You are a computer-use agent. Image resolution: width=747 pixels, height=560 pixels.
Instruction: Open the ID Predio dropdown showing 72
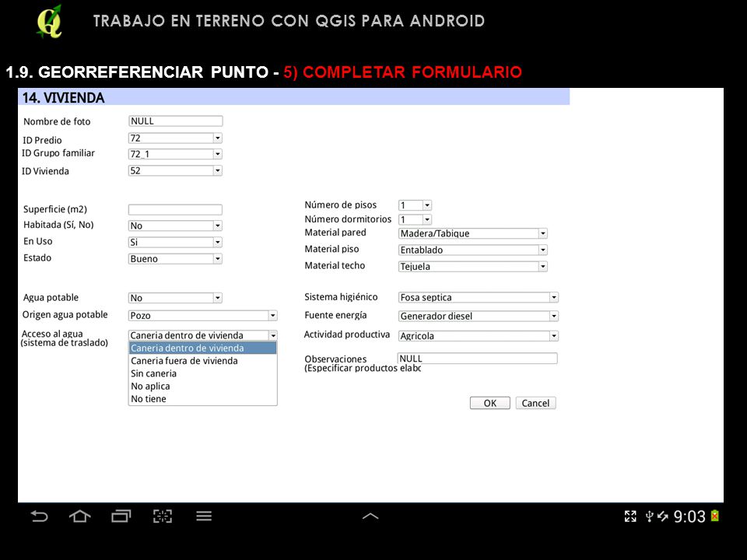175,138
